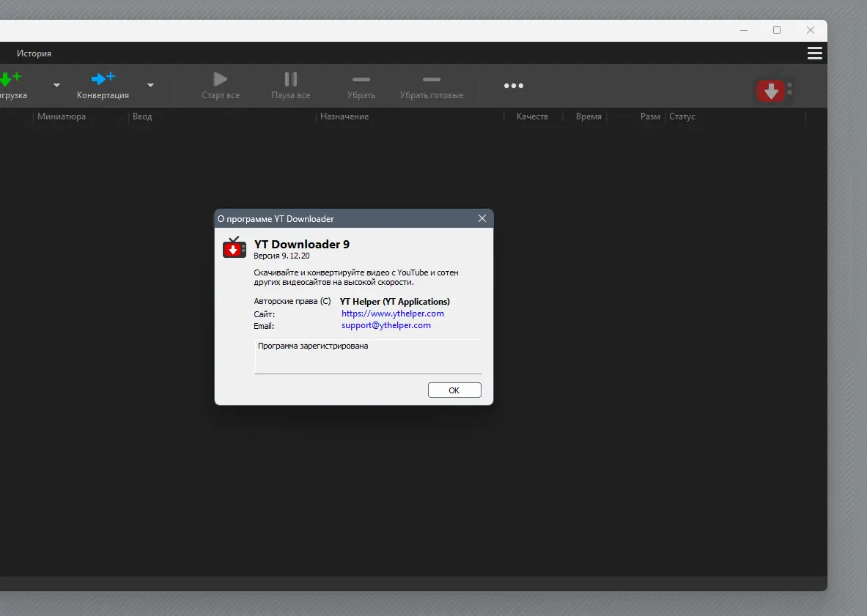Click the Ввод column header
The height and width of the screenshot is (616, 867).
[142, 116]
